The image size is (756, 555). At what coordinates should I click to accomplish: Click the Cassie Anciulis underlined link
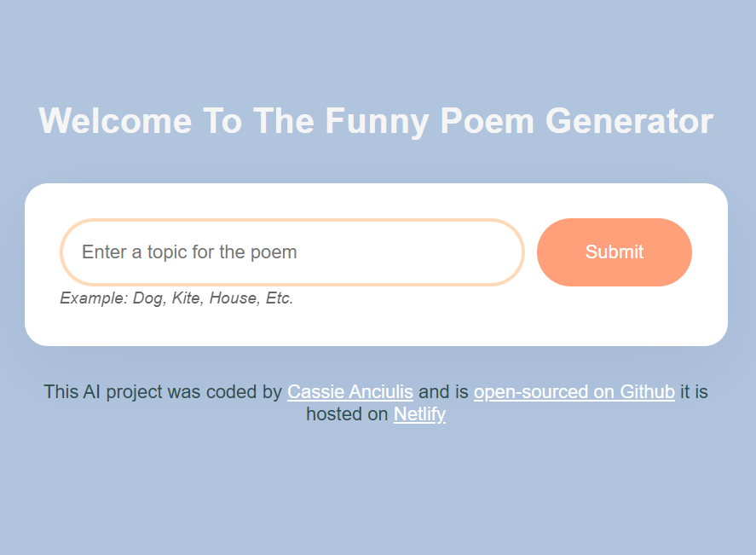click(x=350, y=391)
